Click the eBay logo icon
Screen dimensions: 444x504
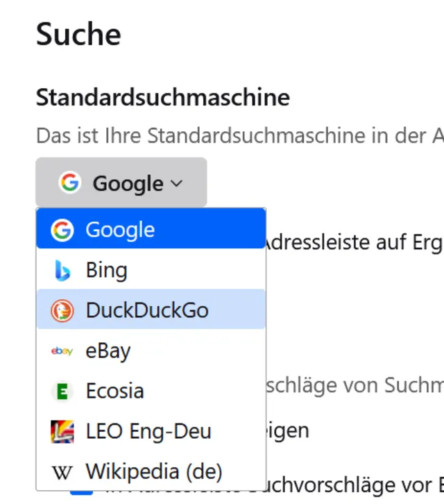62,351
